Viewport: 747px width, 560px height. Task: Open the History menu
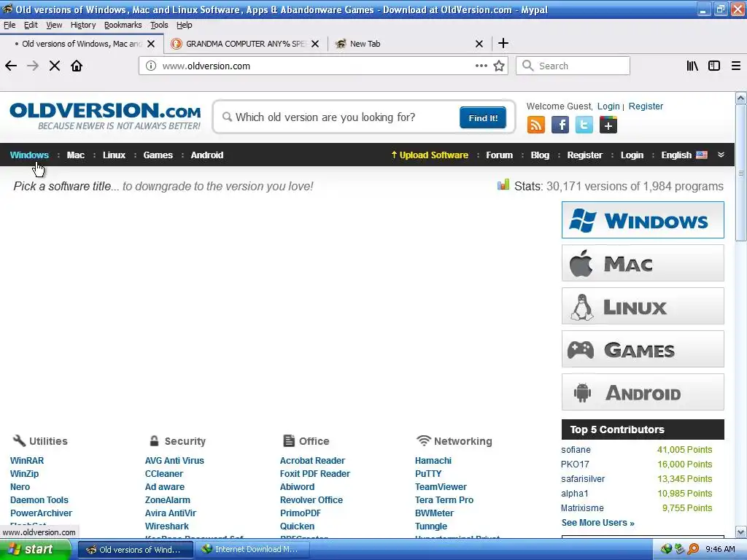point(83,25)
